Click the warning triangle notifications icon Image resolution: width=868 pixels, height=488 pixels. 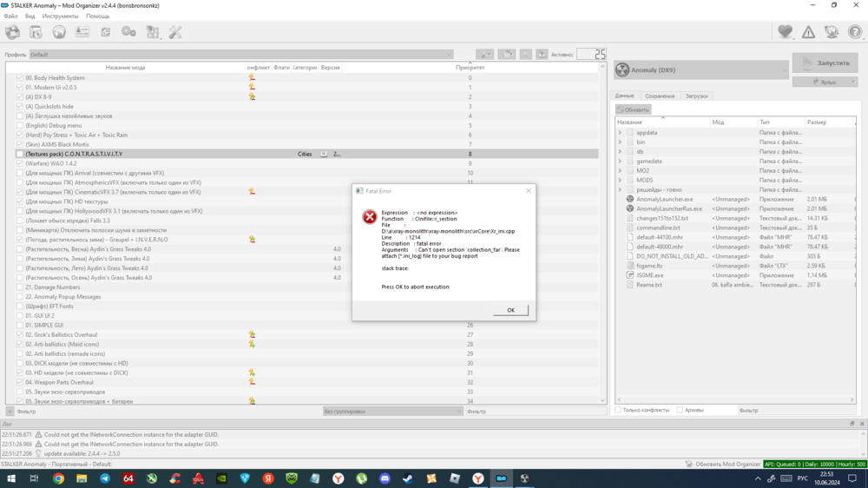click(808, 32)
